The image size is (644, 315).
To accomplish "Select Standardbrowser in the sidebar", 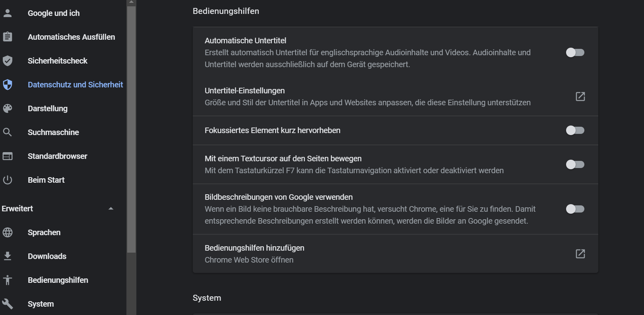I will (x=57, y=156).
